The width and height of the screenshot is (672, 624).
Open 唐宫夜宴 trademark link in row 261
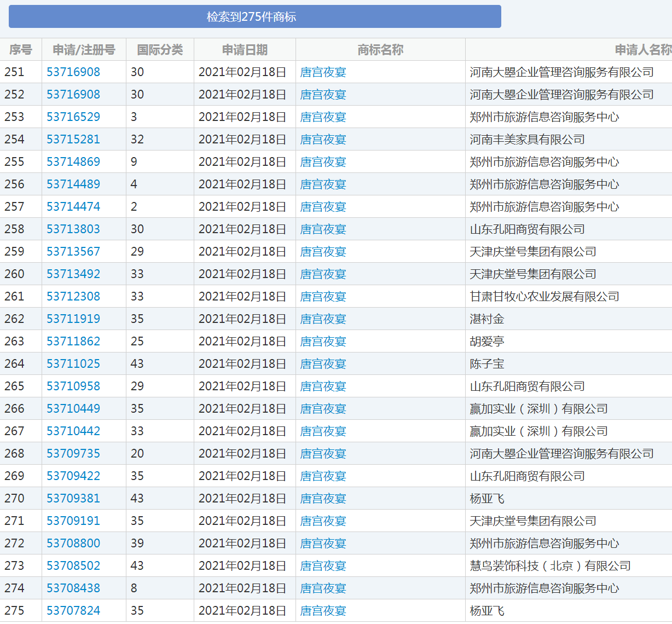tap(323, 296)
